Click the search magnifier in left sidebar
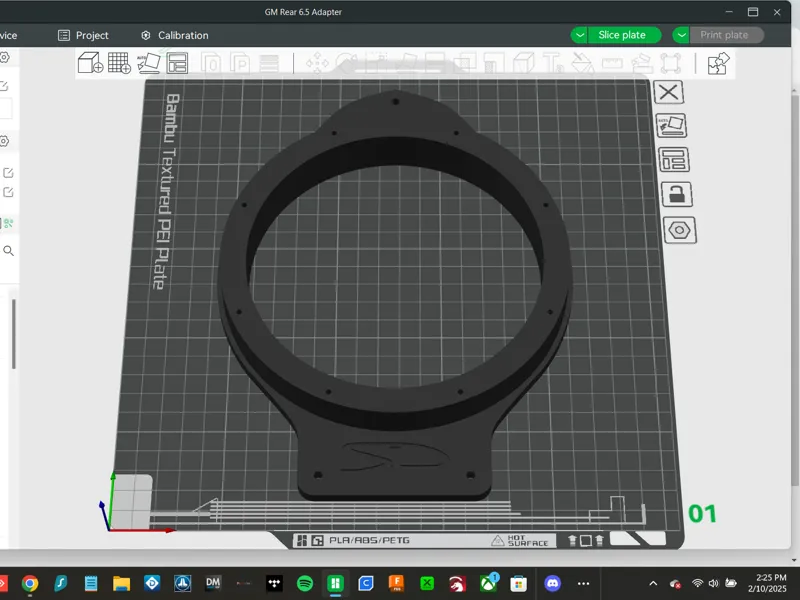Image resolution: width=800 pixels, height=600 pixels. pos(9,251)
